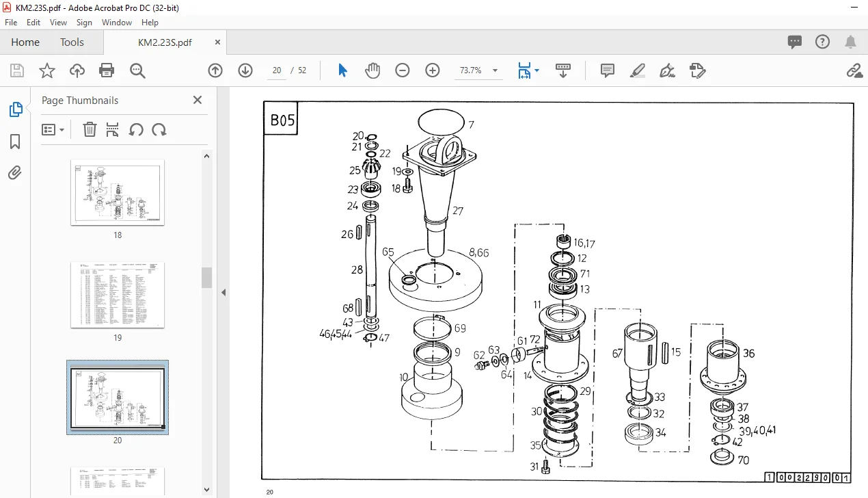The image size is (868, 498).
Task: Switch to the Home tab
Action: 25,42
